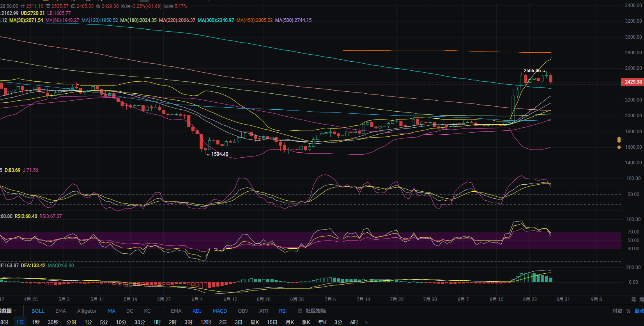Click the 2429.38 current price tag on axis
The width and height of the screenshot is (644, 326).
tap(632, 82)
